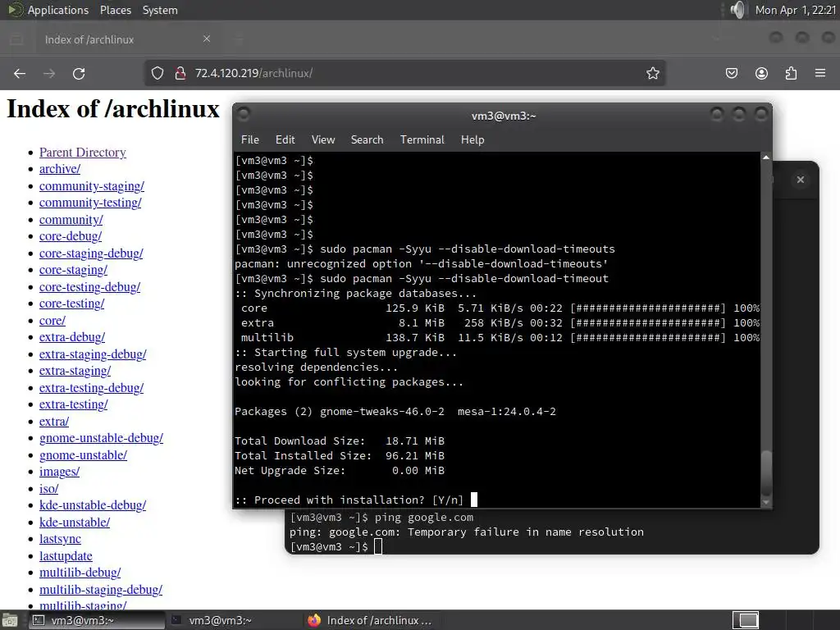The height and width of the screenshot is (630, 840).
Task: Open the Parent Directory link
Action: [83, 152]
